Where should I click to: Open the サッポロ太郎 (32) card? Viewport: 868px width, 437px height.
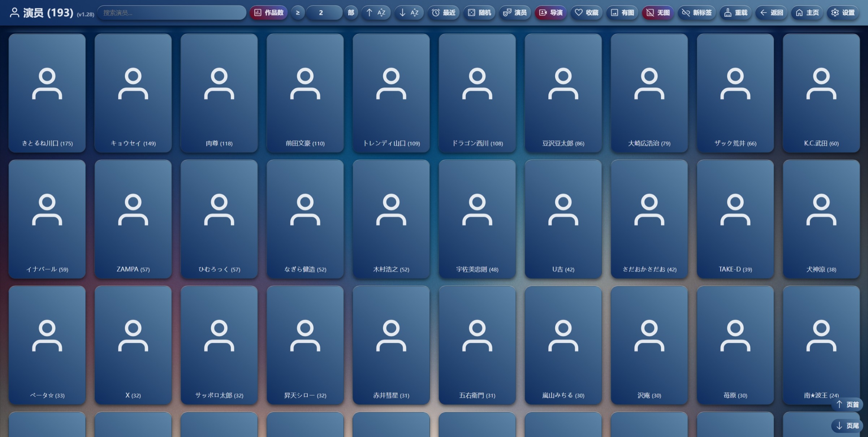(219, 345)
